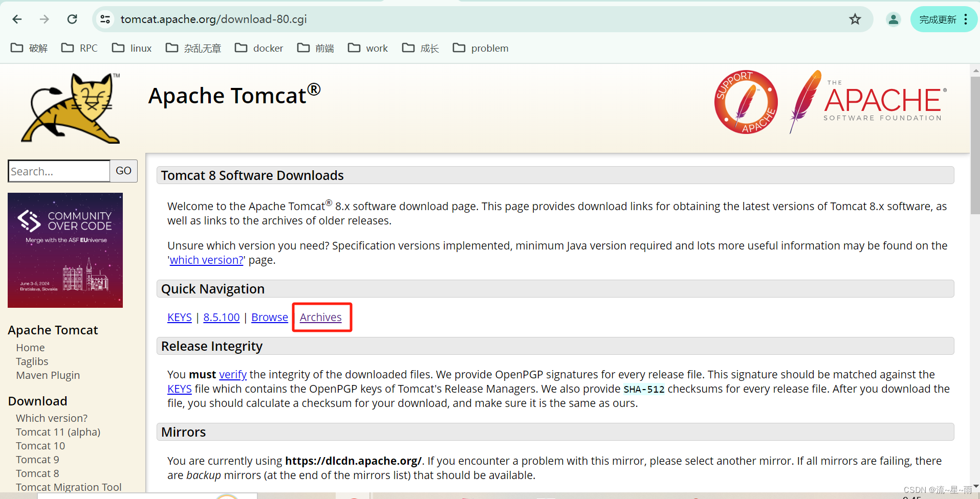The height and width of the screenshot is (499, 980).
Task: Click the 'Quick Navigation' heading
Action: click(213, 289)
